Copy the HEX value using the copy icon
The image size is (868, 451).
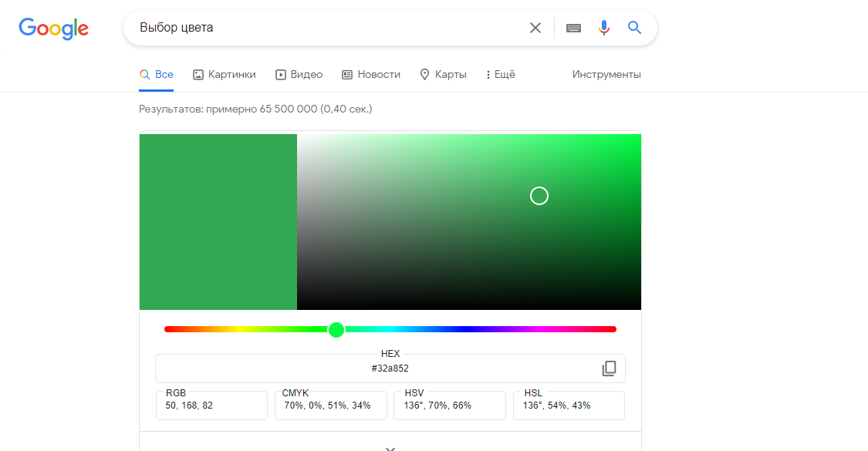[610, 369]
